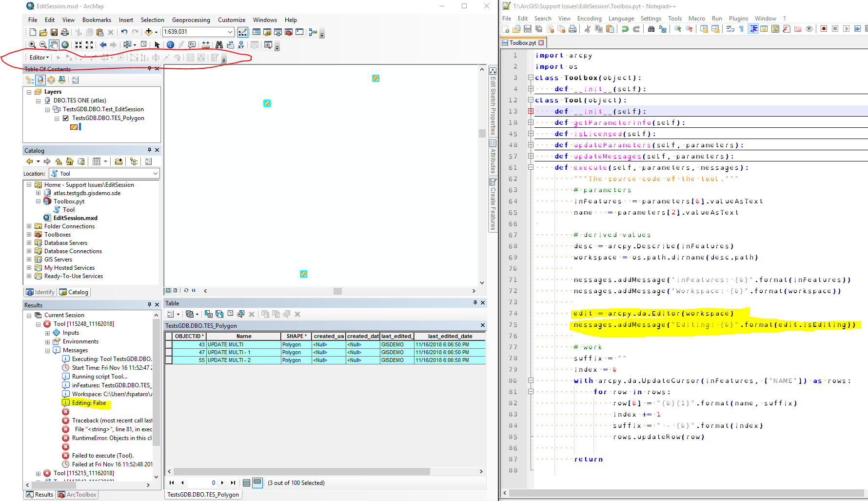Click the List By Source button in TOC
The width and height of the screenshot is (868, 501).
[40, 80]
